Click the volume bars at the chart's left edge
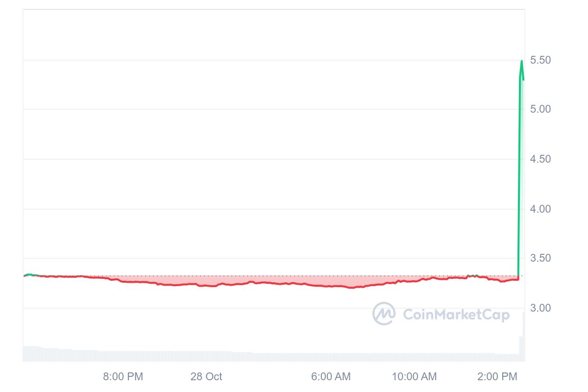Viewport: 588px width, 392px height. [x=30, y=353]
